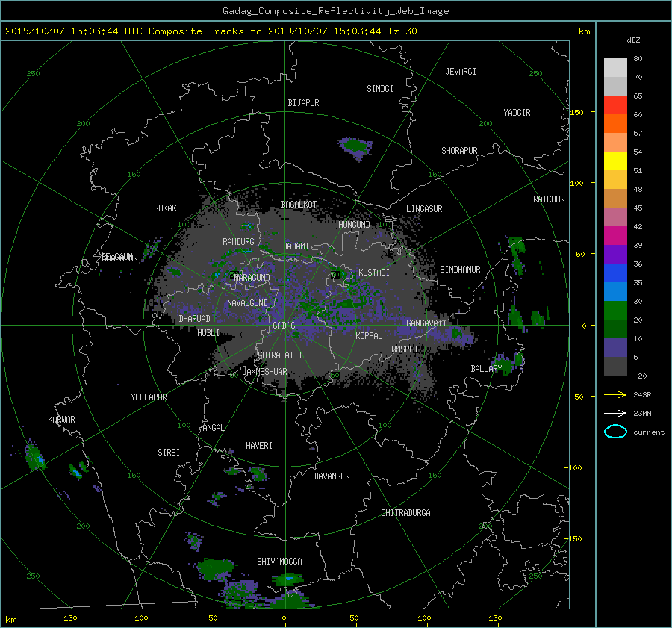This screenshot has width=672, height=628.
Task: Click the km label at bottom-left corner
Action: [10, 621]
